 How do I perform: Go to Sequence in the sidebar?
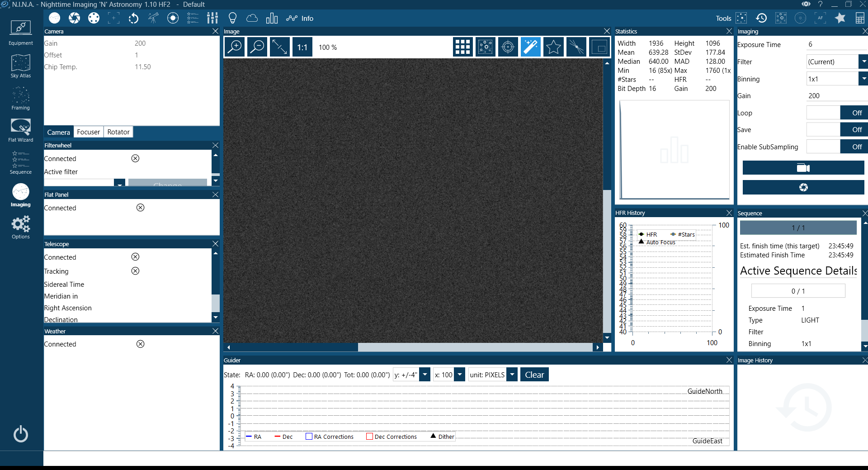coord(21,162)
